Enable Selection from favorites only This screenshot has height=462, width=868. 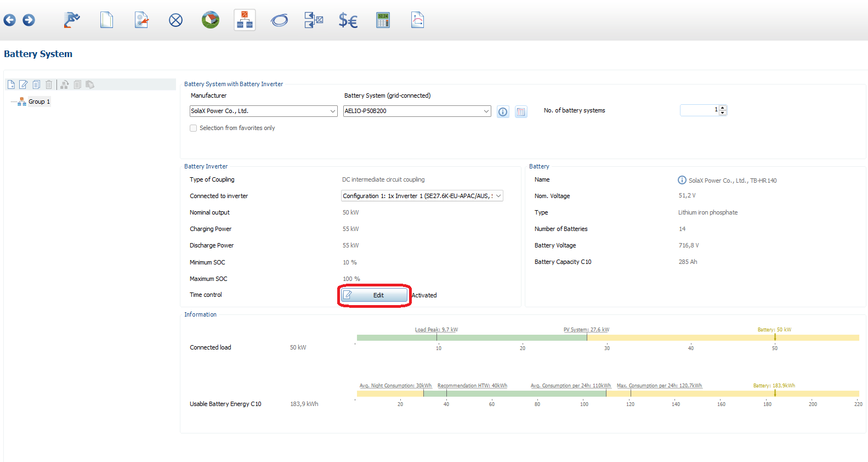[193, 128]
